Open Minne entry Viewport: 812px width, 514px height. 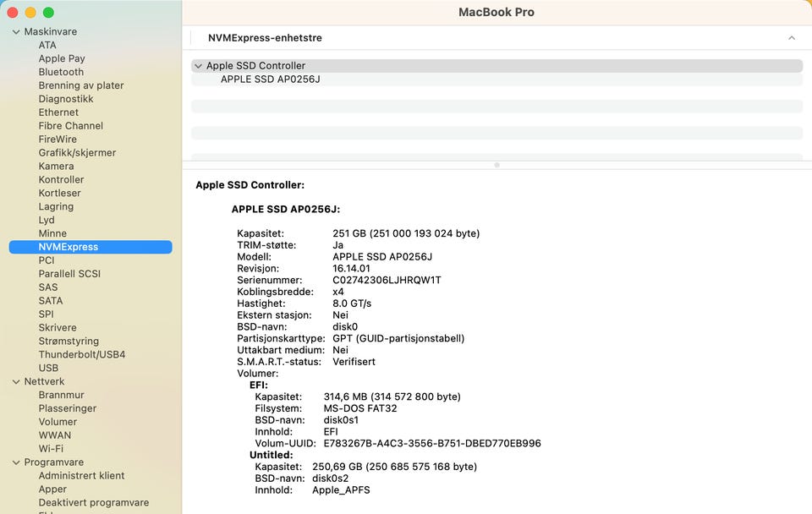(52, 233)
